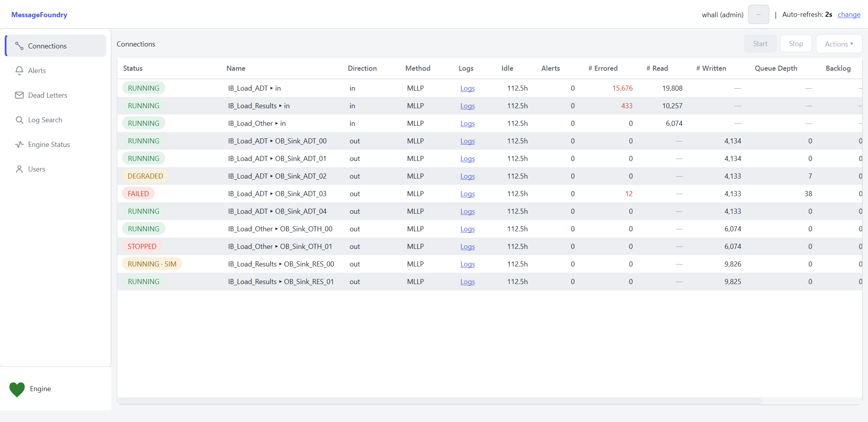Open Logs for OB_Sink_ADT_02
Image resolution: width=868 pixels, height=422 pixels.
click(467, 176)
